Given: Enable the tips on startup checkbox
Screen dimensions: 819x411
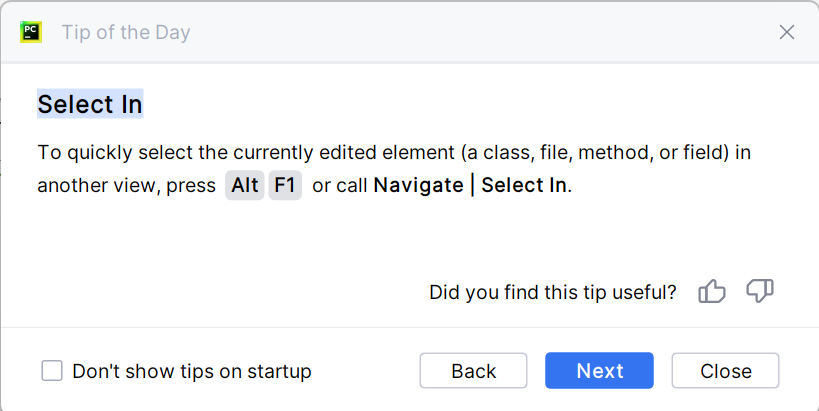Looking at the screenshot, I should click(x=52, y=371).
